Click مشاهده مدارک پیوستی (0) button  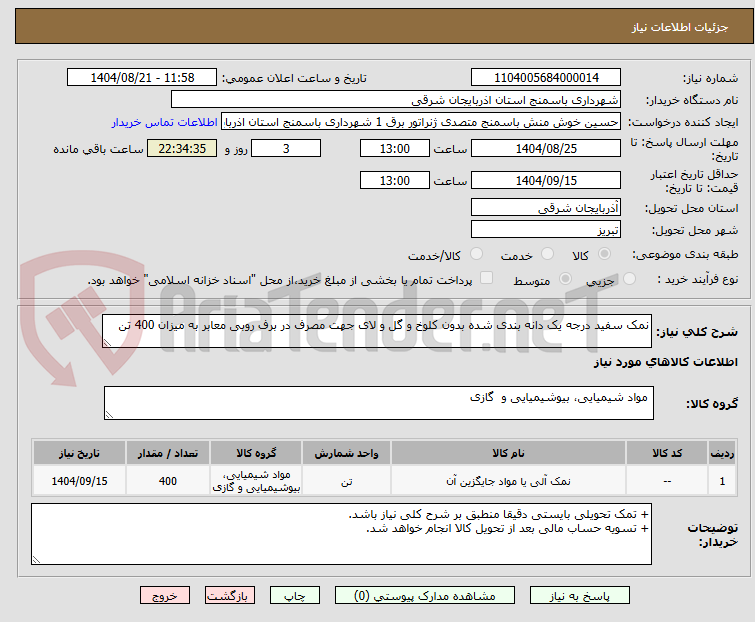(x=425, y=596)
